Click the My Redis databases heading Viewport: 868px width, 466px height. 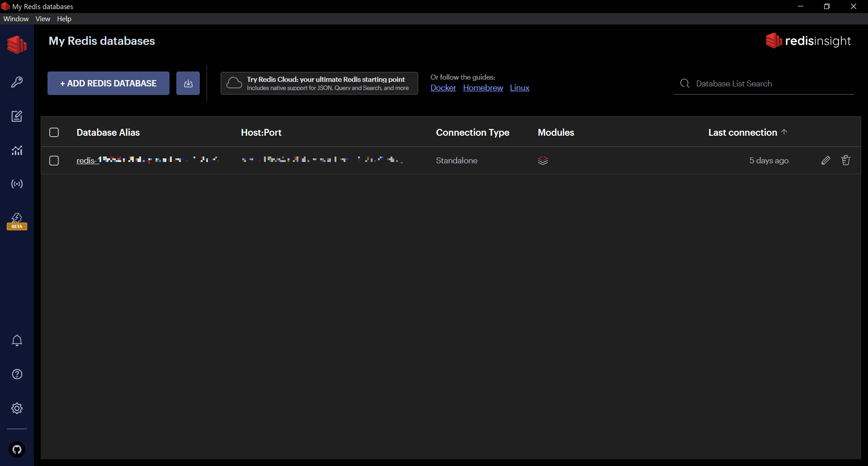click(x=102, y=41)
